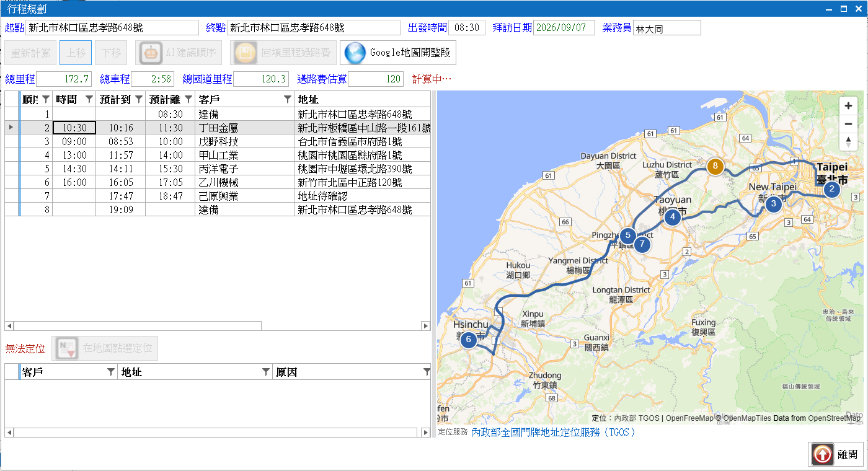Image resolution: width=868 pixels, height=471 pixels.
Task: Click the 出發時間 field showing 08:30
Action: pyautogui.click(x=467, y=28)
